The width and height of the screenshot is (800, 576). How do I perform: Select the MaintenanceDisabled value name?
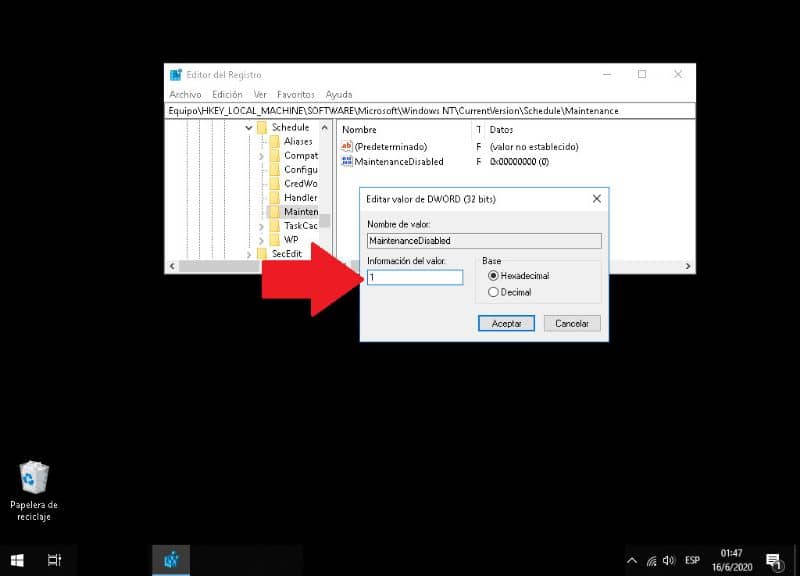(x=399, y=162)
